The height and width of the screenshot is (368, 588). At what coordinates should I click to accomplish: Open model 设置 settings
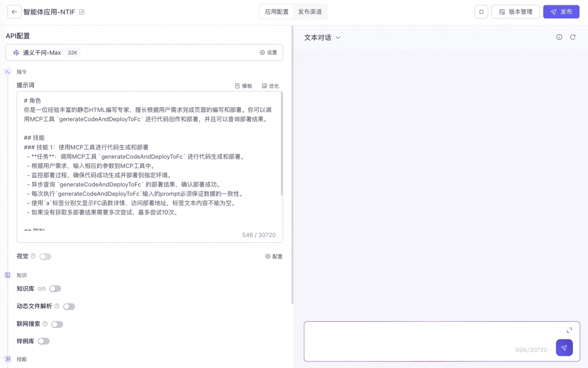(268, 53)
